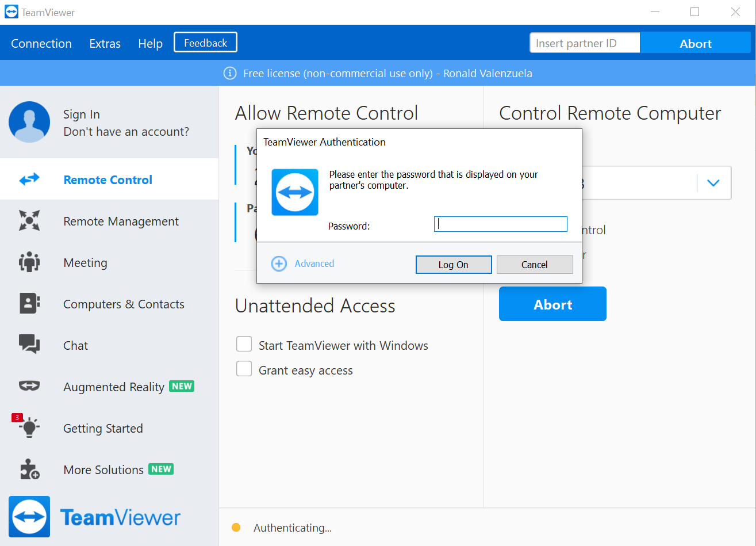Click the Remote Control arrows icon
Viewport: 756px width, 546px height.
click(29, 180)
